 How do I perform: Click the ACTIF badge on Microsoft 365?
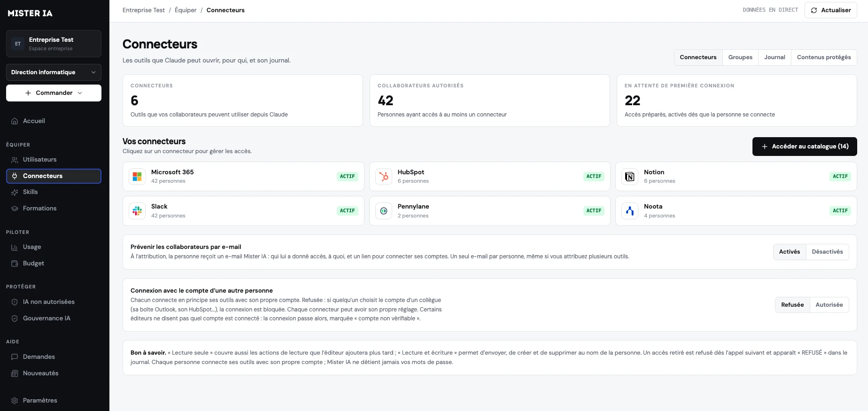(x=347, y=177)
